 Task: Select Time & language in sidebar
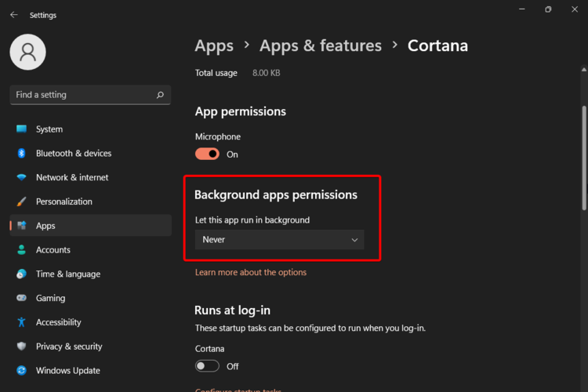coord(90,274)
